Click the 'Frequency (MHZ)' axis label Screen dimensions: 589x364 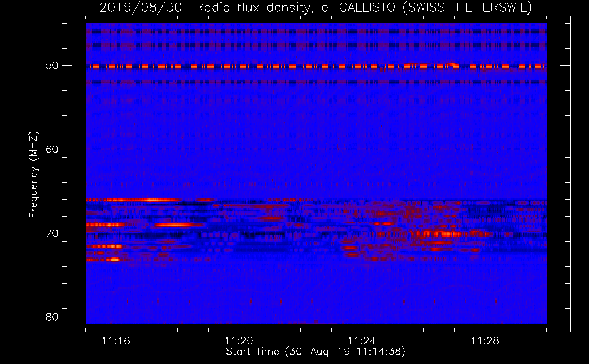click(x=33, y=175)
